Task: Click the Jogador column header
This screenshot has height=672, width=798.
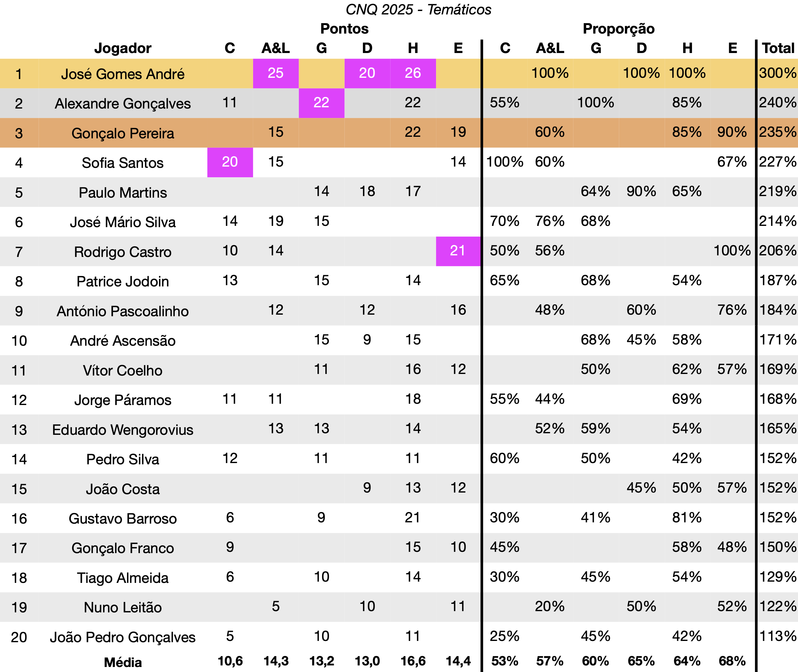Action: pos(123,48)
